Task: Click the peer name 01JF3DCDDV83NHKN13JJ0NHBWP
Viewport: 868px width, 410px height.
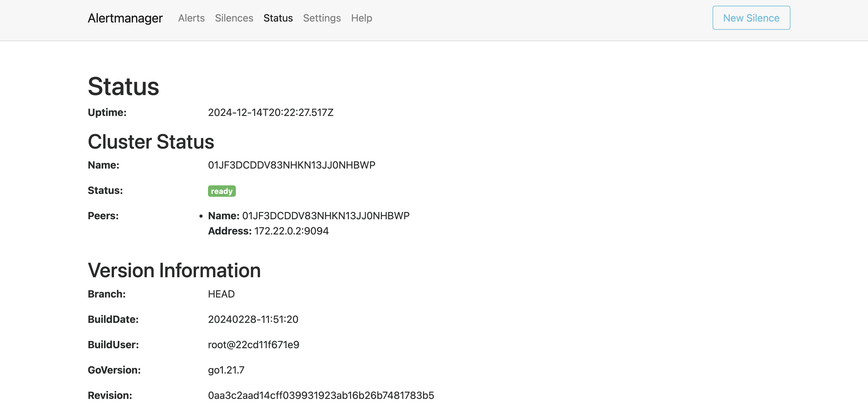Action: [326, 216]
